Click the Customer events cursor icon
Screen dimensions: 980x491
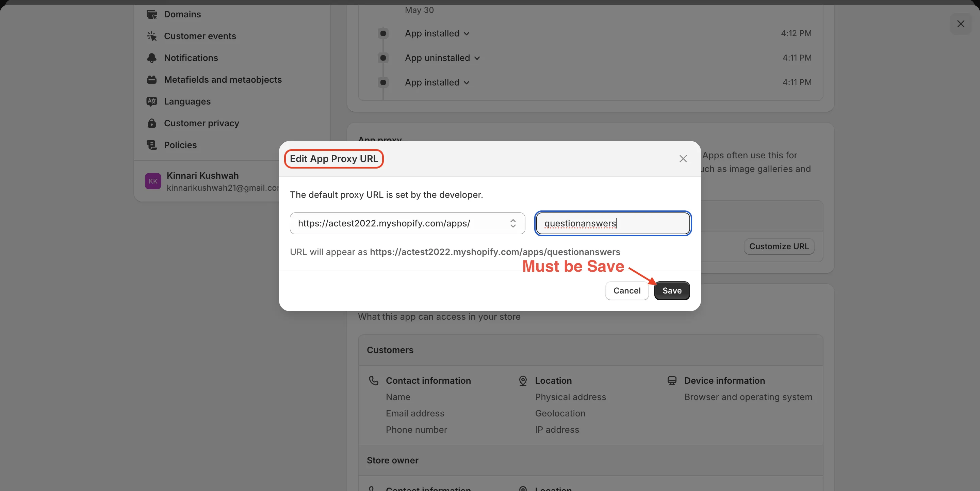tap(152, 36)
